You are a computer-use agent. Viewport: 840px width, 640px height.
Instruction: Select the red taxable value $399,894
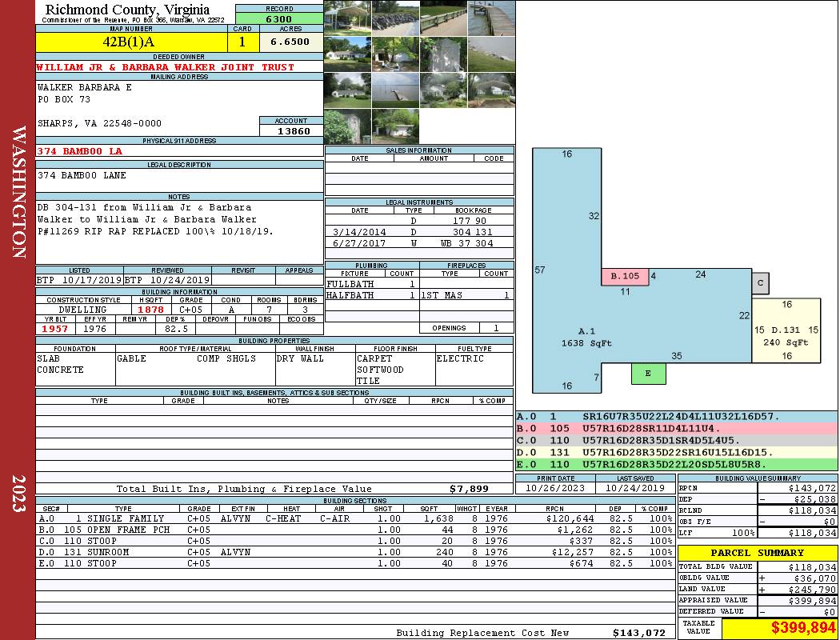pos(779,629)
